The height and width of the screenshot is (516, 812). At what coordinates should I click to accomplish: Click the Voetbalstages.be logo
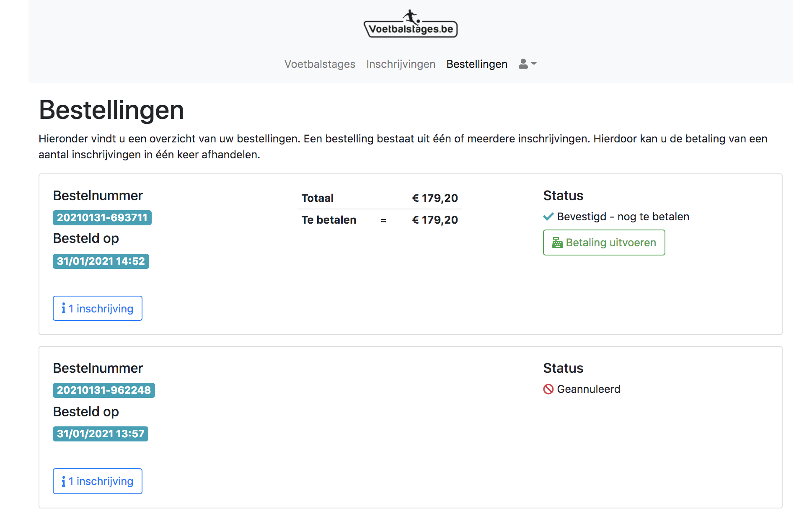[x=411, y=28]
